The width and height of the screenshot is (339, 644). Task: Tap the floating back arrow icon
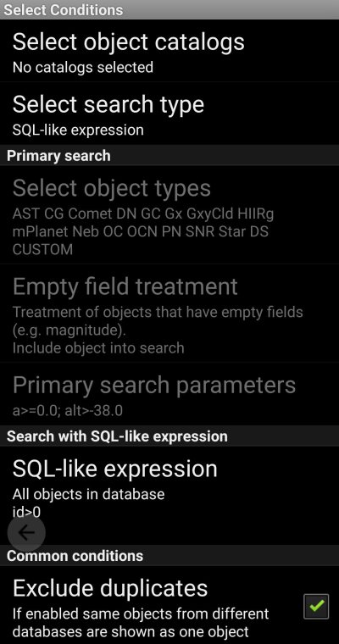(x=26, y=533)
